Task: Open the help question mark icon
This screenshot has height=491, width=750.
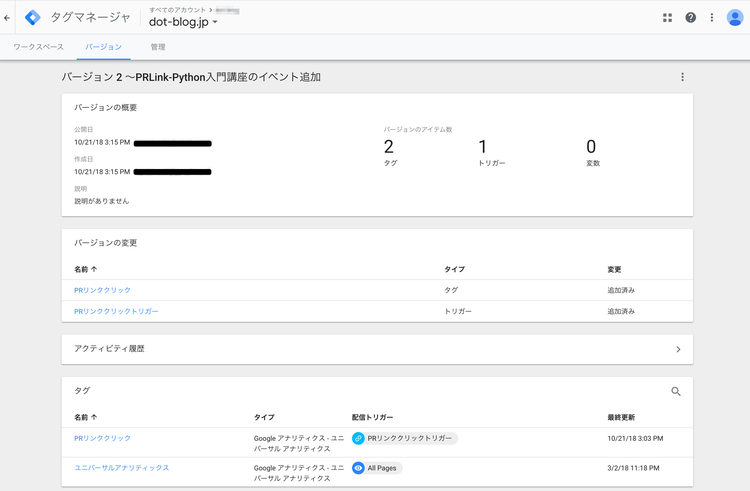Action: (690, 18)
